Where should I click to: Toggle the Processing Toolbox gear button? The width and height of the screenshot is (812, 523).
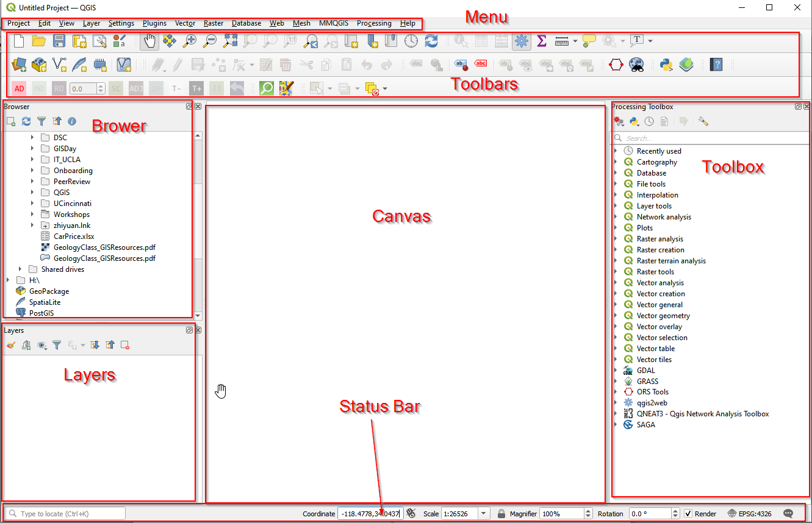coord(521,41)
